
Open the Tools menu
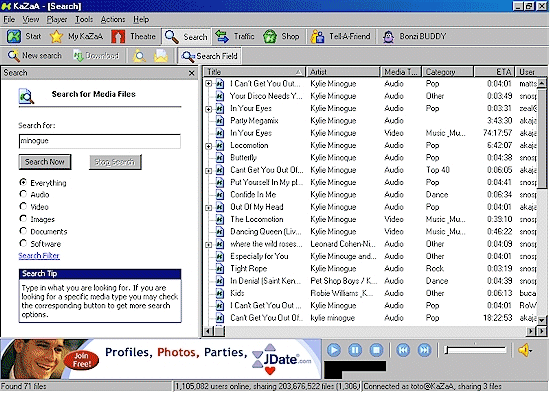[x=84, y=19]
